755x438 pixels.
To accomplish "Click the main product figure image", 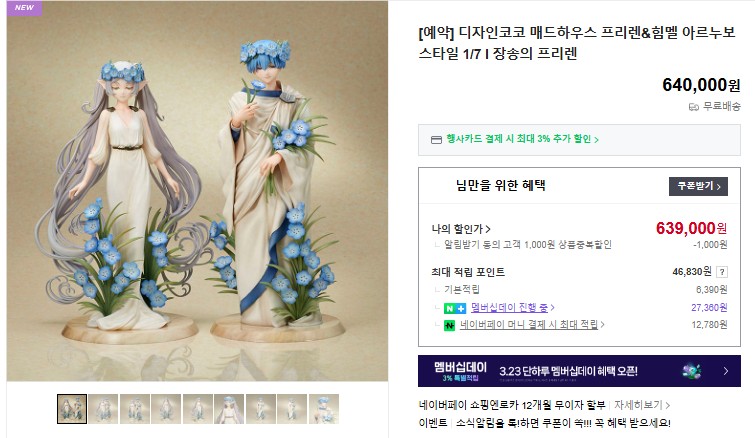I will click(x=197, y=191).
